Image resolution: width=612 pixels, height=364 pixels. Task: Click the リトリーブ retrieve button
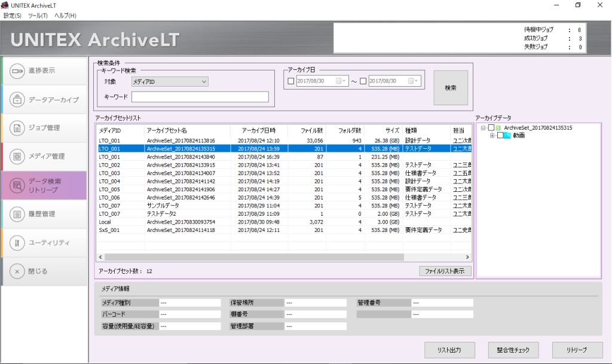(x=577, y=350)
